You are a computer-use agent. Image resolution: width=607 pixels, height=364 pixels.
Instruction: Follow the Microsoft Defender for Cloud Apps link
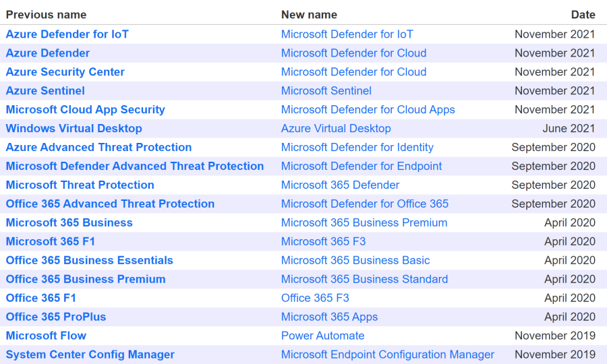coord(368,110)
